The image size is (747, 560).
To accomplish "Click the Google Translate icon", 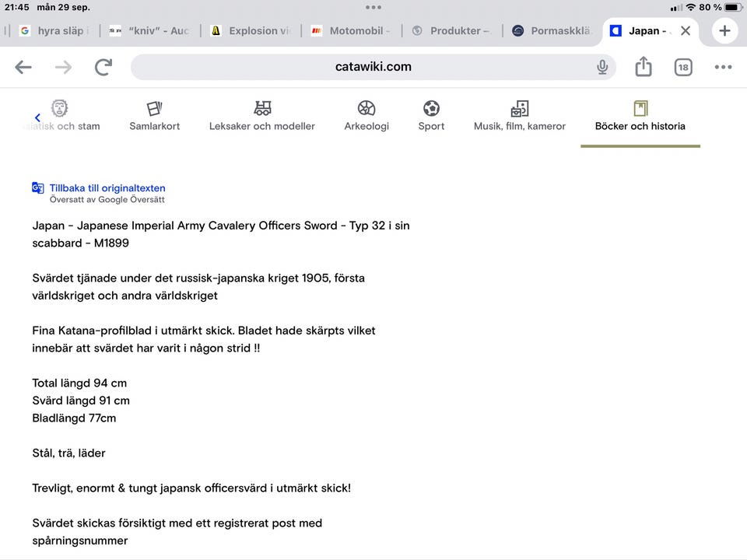I will tap(37, 188).
